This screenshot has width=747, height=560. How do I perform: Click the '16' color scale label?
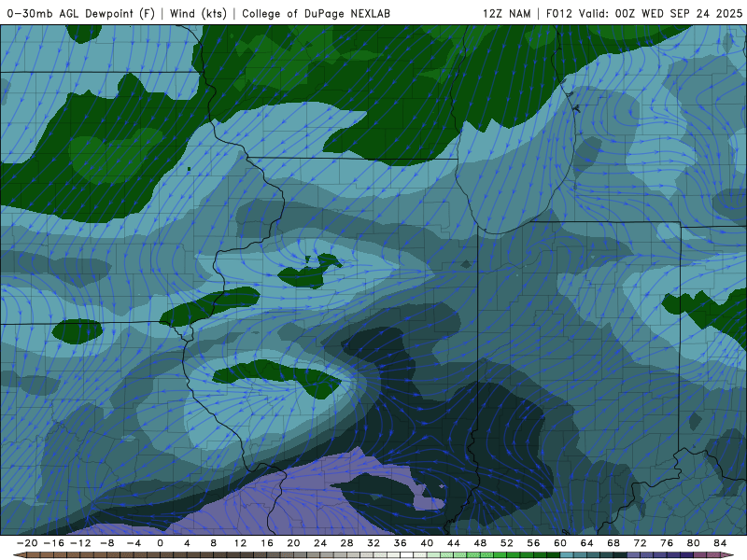point(267,543)
